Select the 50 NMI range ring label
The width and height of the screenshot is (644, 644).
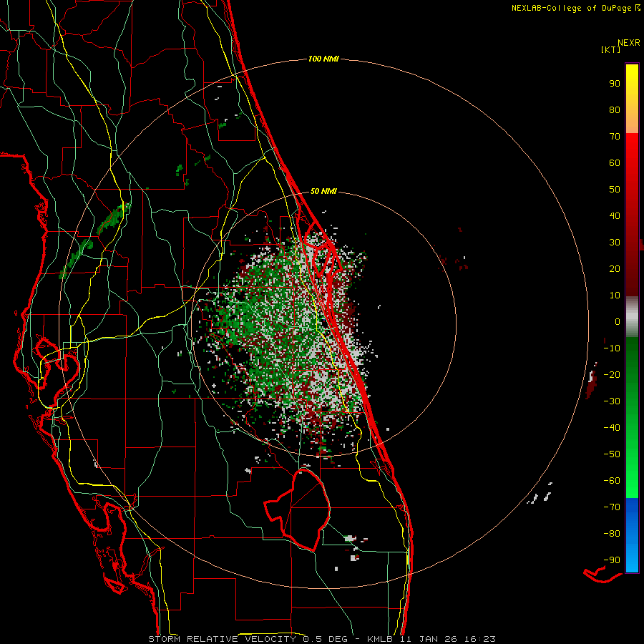coord(323,191)
